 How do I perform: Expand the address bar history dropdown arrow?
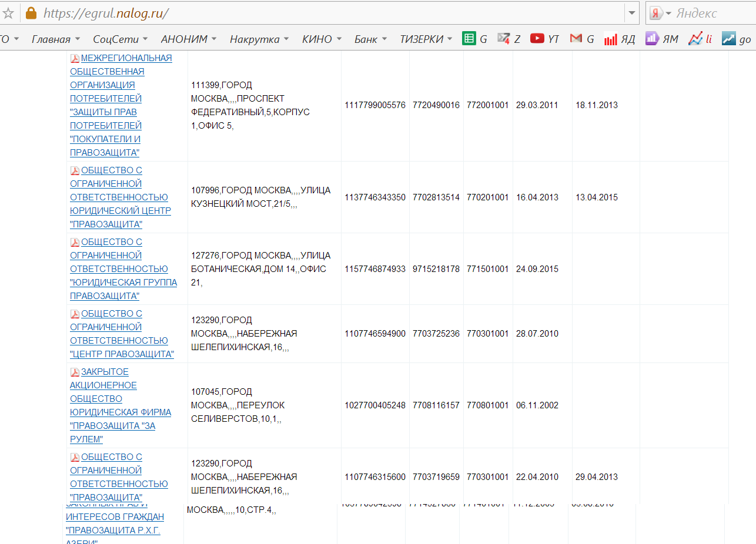click(x=632, y=13)
